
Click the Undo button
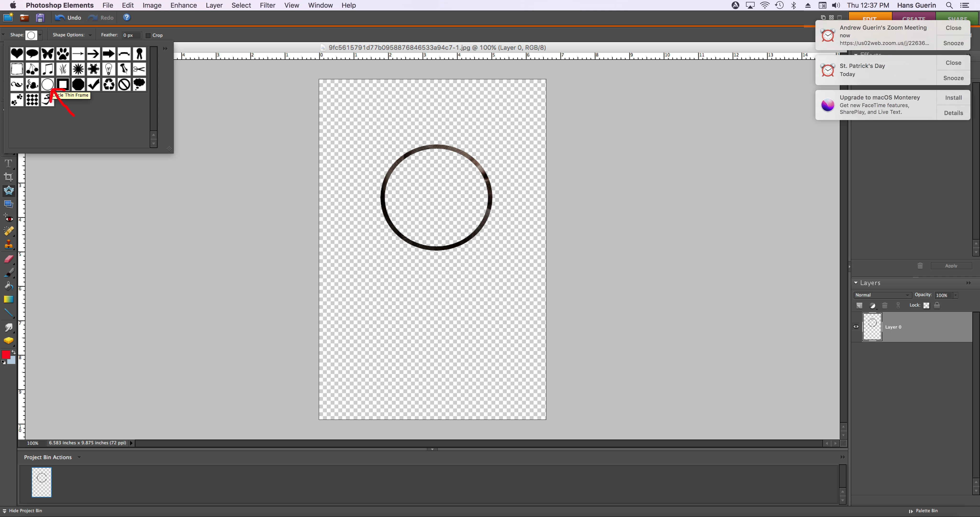pos(68,17)
